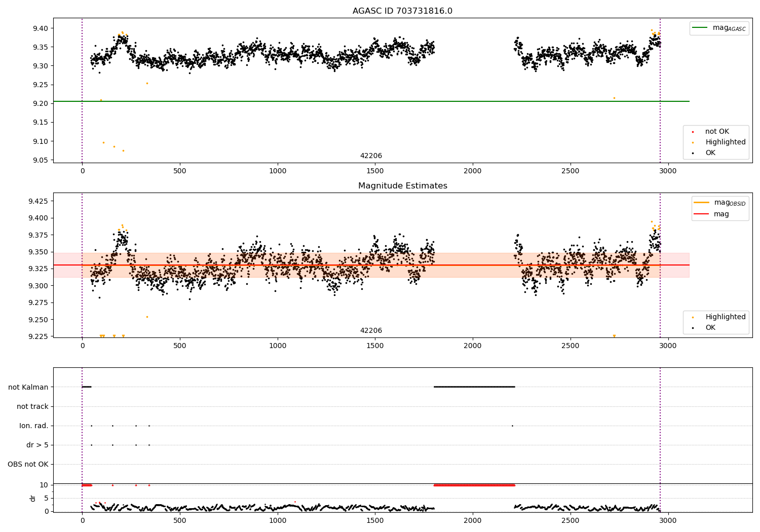The height and width of the screenshot is (532, 760).
Task: Click the green mag AGASC legend line sample
Action: tap(700, 27)
